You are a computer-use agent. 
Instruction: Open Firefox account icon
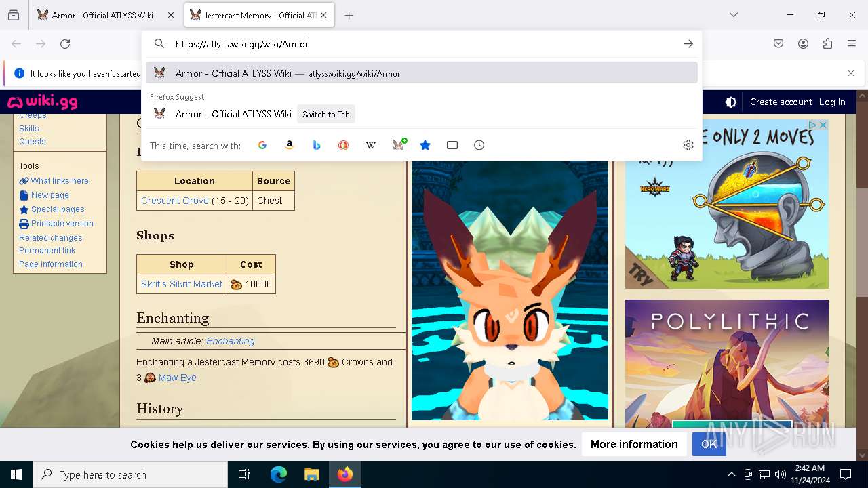803,44
